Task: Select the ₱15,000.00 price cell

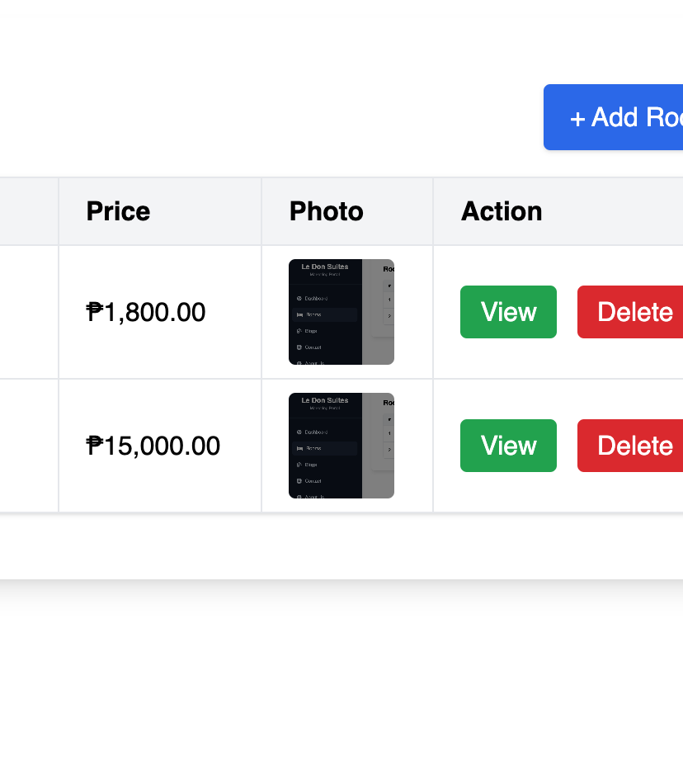Action: [x=153, y=446]
